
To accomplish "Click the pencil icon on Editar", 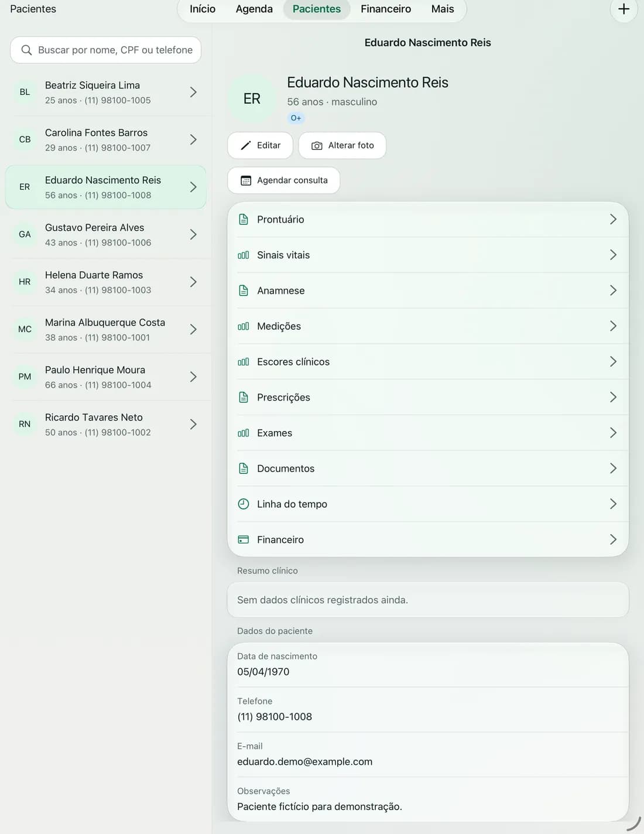I will [246, 145].
